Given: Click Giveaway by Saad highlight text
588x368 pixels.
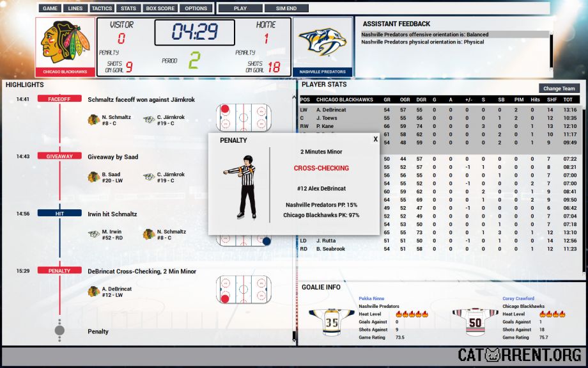Looking at the screenshot, I should 113,157.
